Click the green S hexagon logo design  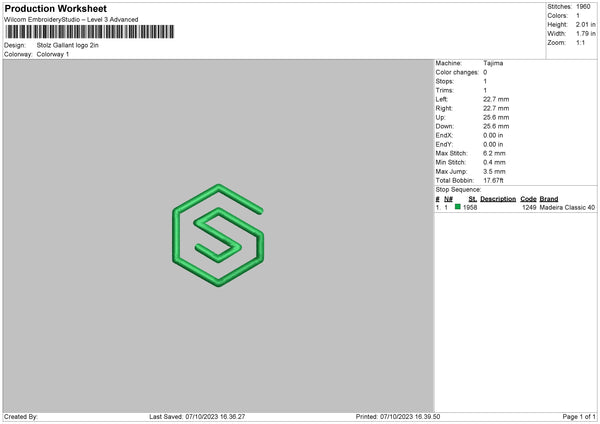(x=218, y=235)
